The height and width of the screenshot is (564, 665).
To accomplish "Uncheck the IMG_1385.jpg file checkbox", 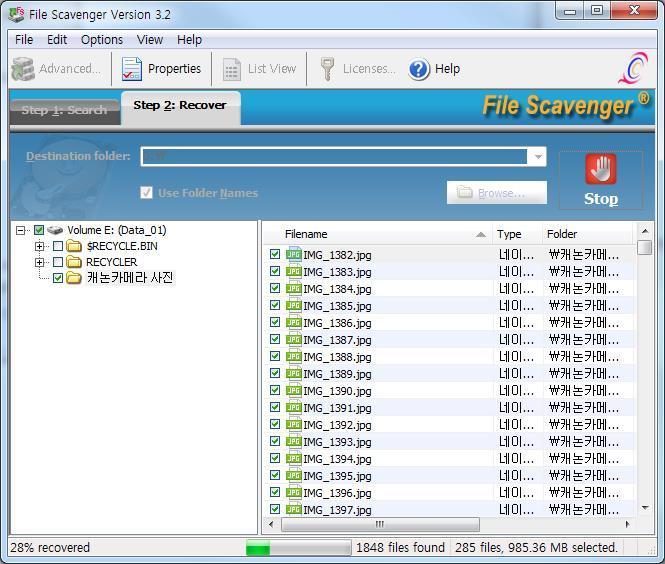I will pyautogui.click(x=275, y=305).
